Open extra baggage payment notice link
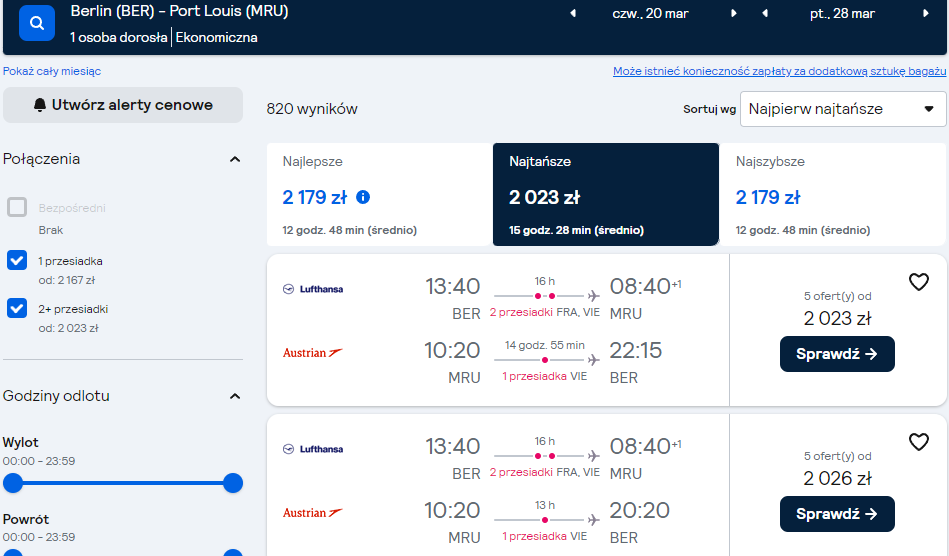This screenshot has height=556, width=949. pyautogui.click(x=780, y=71)
